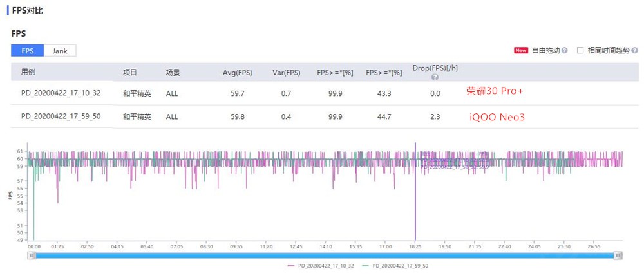Screen dimensions: 644x278
Task: Click the Avg(FPS) column header
Action: click(x=238, y=73)
